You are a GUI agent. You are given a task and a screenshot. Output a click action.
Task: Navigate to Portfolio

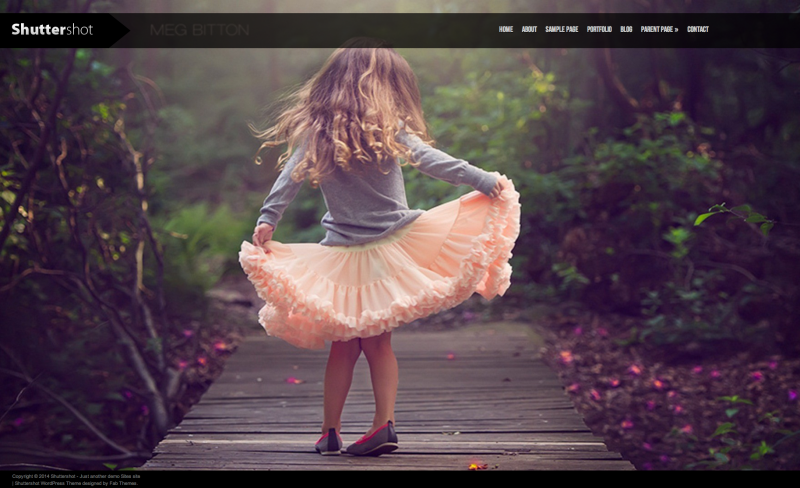[599, 30]
